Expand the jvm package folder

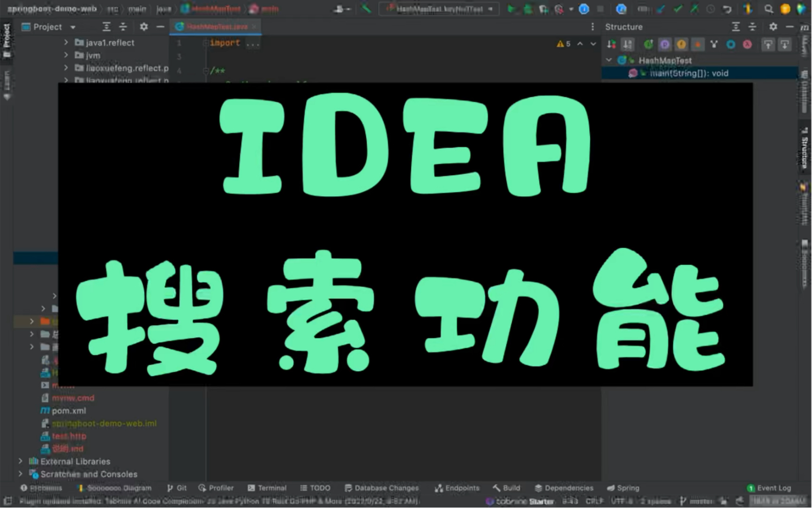pyautogui.click(x=66, y=55)
